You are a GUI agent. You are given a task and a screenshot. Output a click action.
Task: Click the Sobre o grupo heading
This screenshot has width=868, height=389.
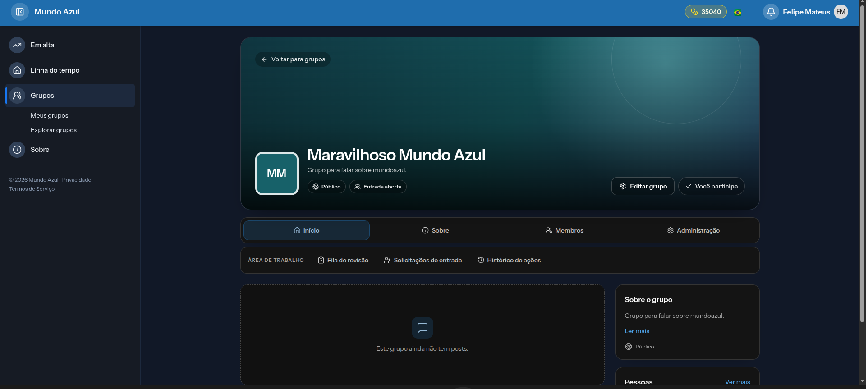(x=648, y=300)
